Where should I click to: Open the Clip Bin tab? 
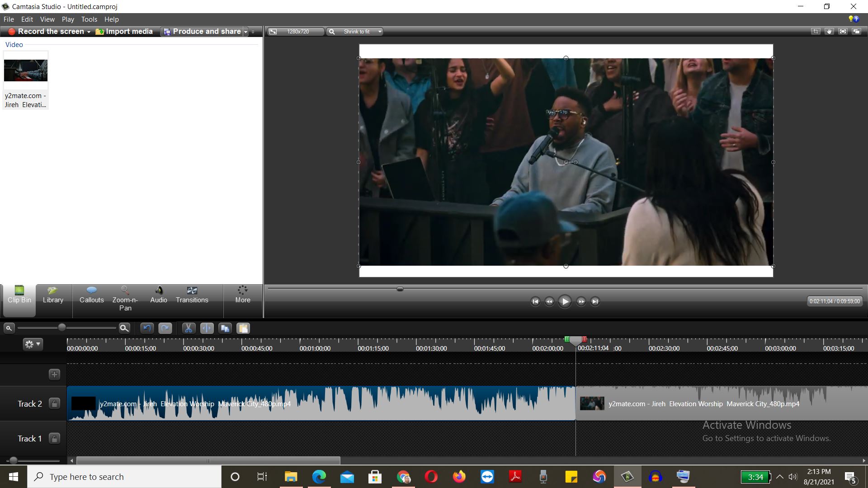[19, 300]
